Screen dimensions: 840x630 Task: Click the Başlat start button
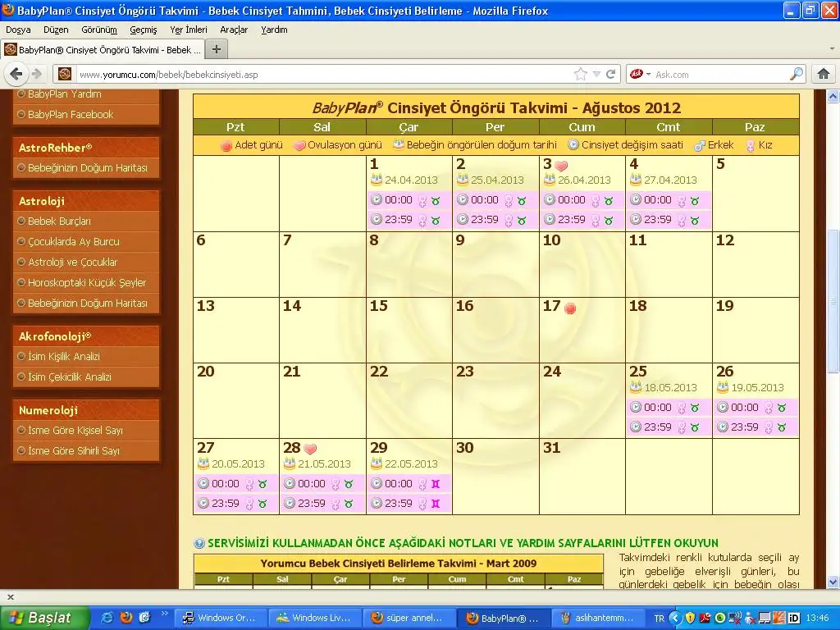tap(44, 618)
